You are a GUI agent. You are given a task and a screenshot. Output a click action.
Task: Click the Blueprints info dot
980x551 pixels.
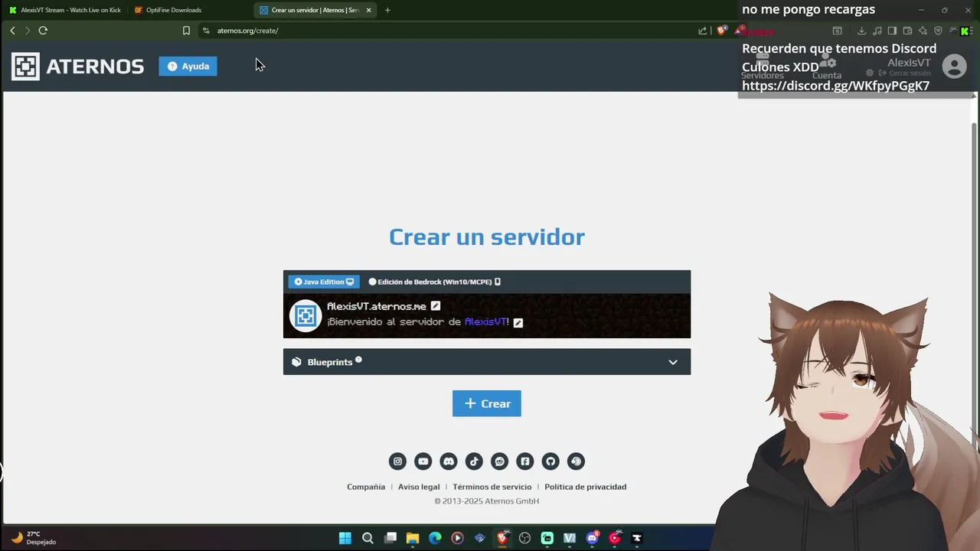tap(358, 360)
